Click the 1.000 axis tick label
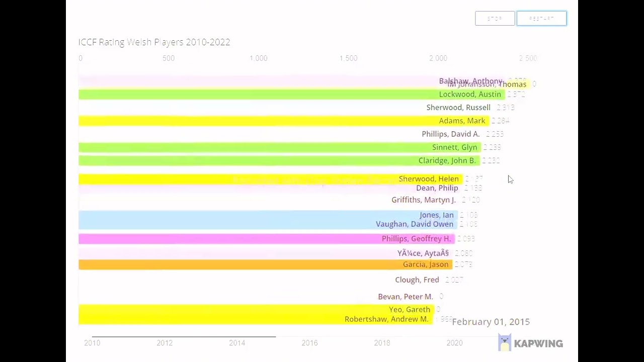 (x=259, y=58)
